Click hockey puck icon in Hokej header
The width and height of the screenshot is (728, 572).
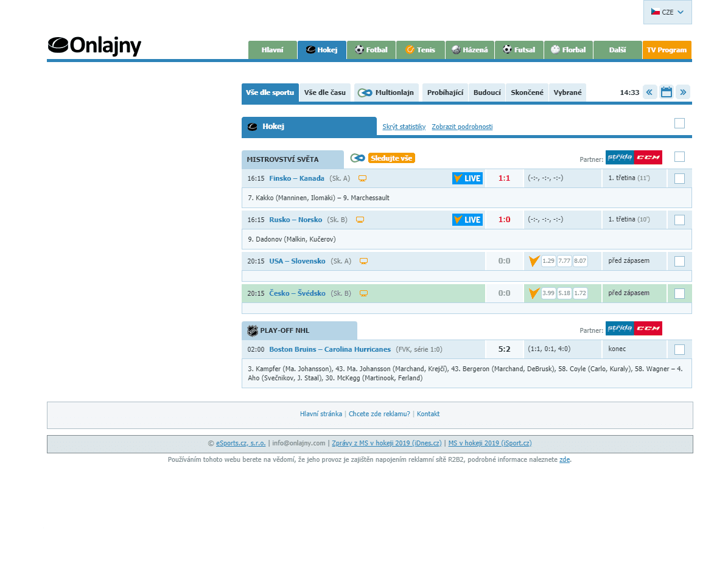coord(253,127)
